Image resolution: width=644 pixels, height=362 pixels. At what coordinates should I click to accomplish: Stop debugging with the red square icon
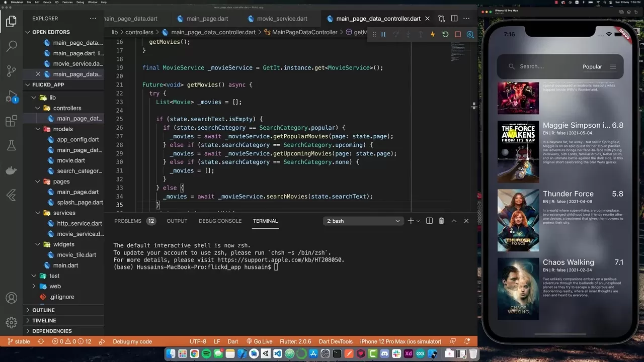458,34
